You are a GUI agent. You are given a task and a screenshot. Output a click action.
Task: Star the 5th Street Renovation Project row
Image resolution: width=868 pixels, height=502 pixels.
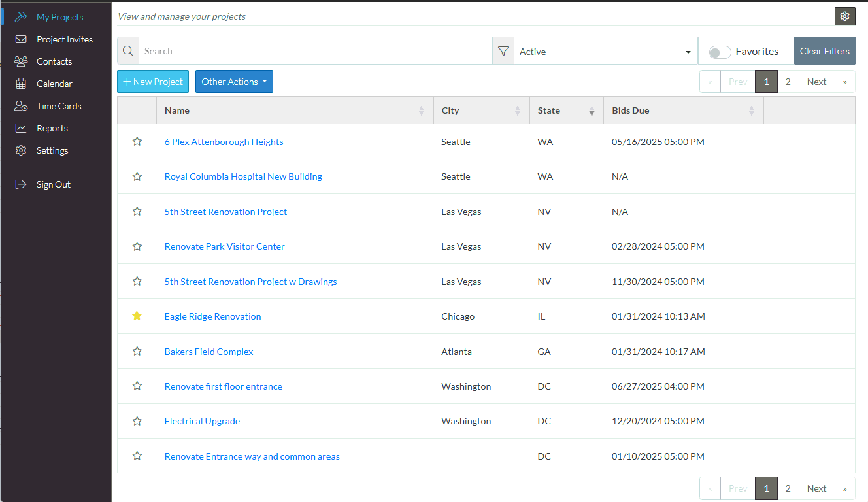tap(137, 211)
